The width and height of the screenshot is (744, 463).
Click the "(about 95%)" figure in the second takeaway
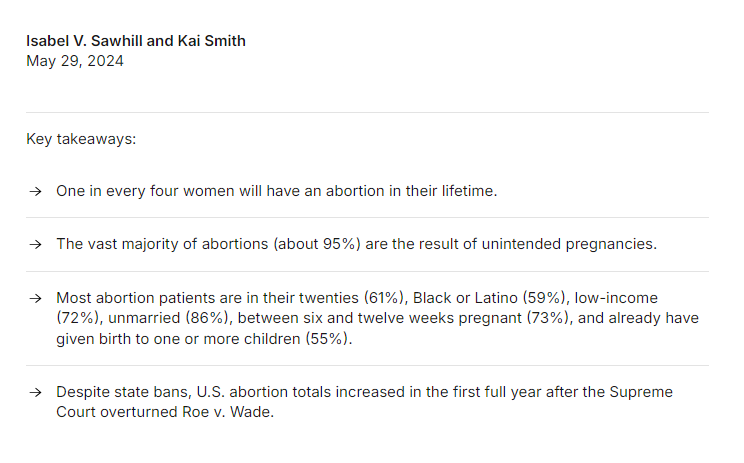pyautogui.click(x=316, y=244)
